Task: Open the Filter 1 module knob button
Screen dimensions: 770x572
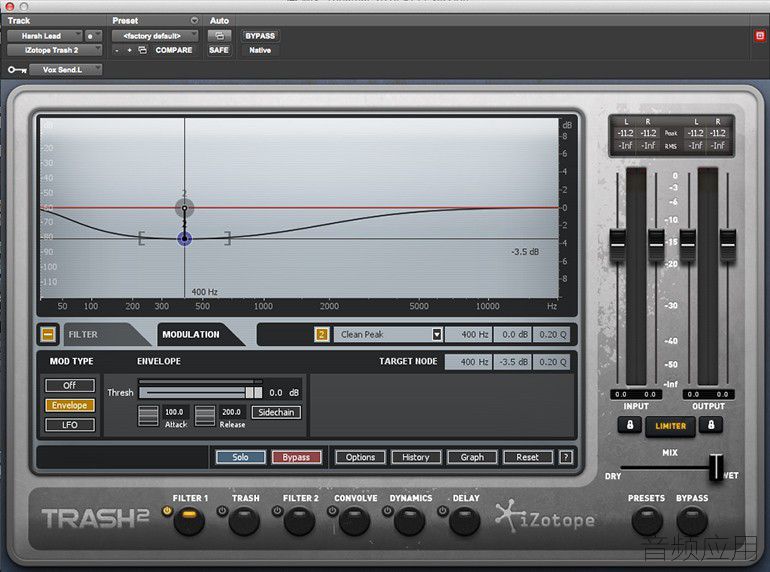Action: point(189,521)
